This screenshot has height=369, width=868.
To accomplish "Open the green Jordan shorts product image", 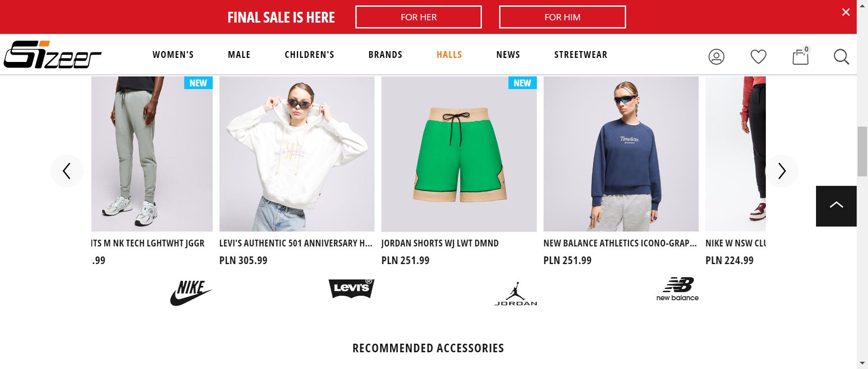I will click(x=459, y=154).
